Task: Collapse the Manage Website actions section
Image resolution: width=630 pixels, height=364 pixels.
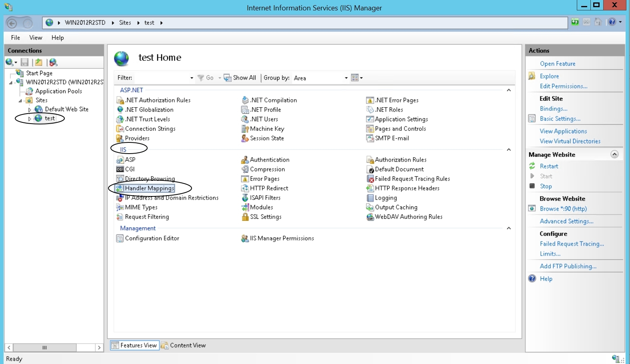Action: tap(615, 154)
